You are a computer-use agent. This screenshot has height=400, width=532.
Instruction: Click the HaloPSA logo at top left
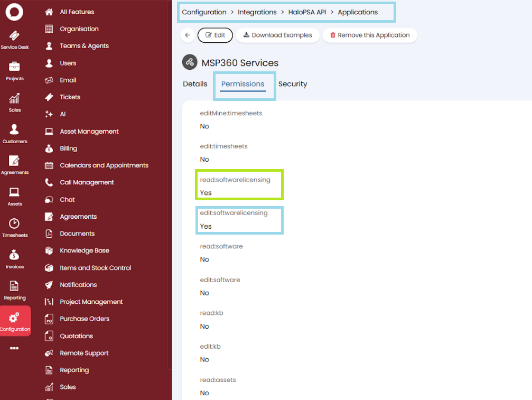(x=14, y=12)
